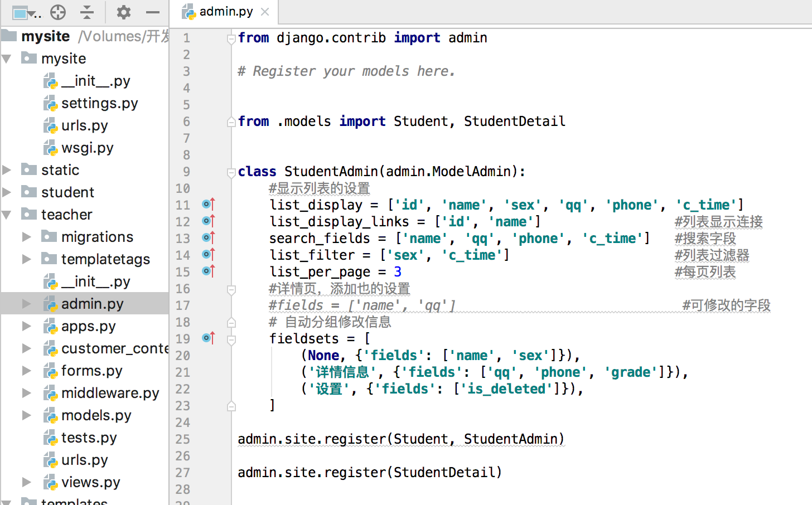Click the 'grade' string in fieldsets
Viewport: 812px width, 505px height.
tap(631, 372)
